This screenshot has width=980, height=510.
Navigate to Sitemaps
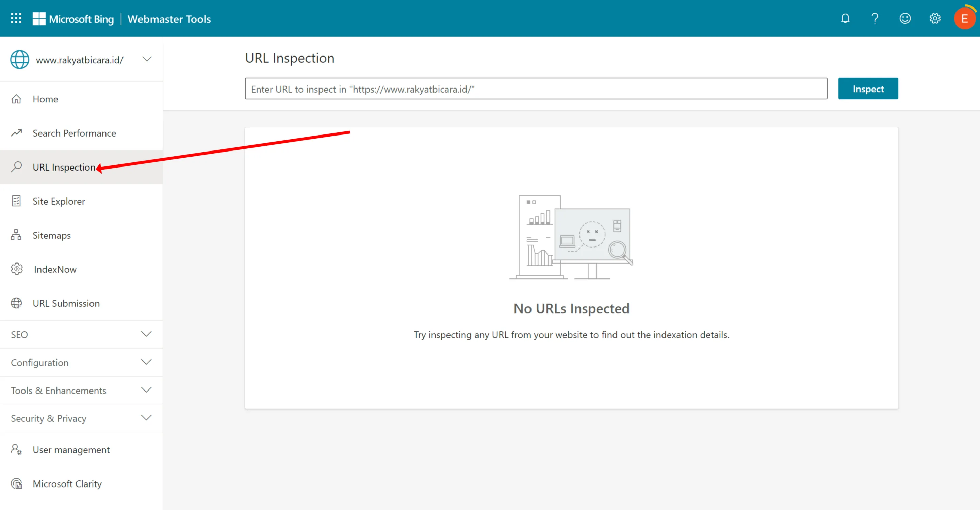pyautogui.click(x=81, y=235)
